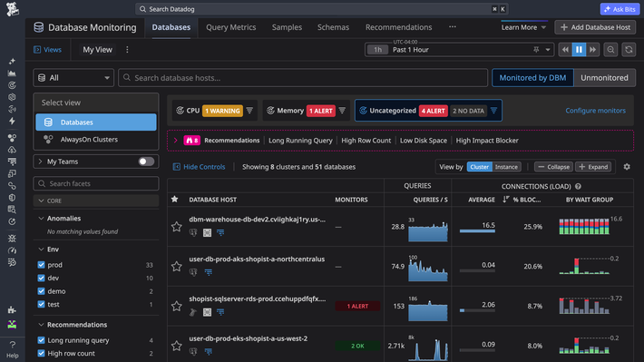The width and height of the screenshot is (644, 362).
Task: Focus the Search database hosts field
Action: pos(303,78)
